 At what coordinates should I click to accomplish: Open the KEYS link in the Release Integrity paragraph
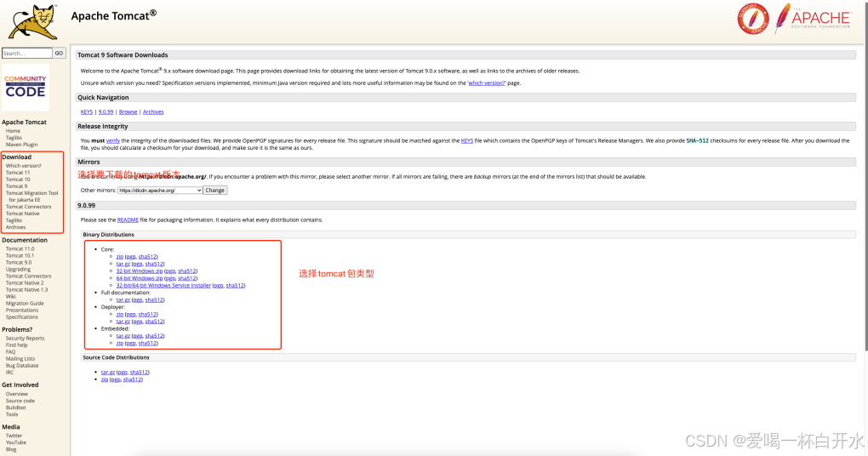[467, 140]
